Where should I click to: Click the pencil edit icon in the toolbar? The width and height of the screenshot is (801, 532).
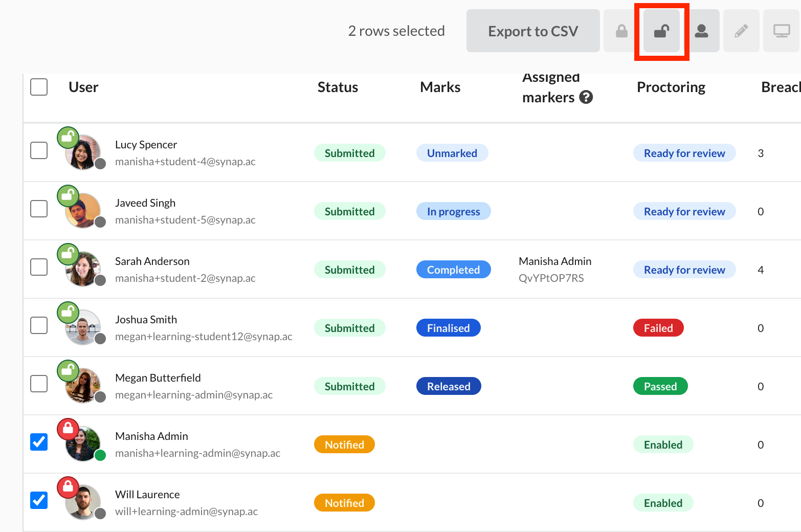click(741, 31)
